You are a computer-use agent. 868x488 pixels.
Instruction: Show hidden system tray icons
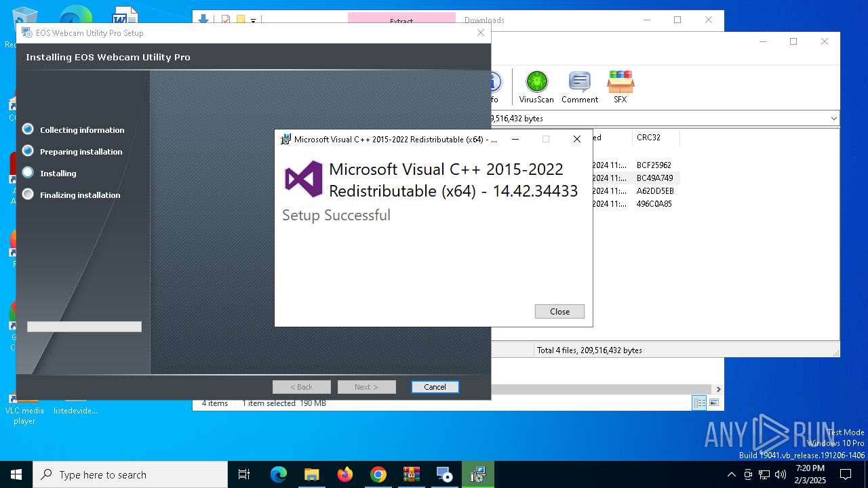pyautogui.click(x=731, y=474)
